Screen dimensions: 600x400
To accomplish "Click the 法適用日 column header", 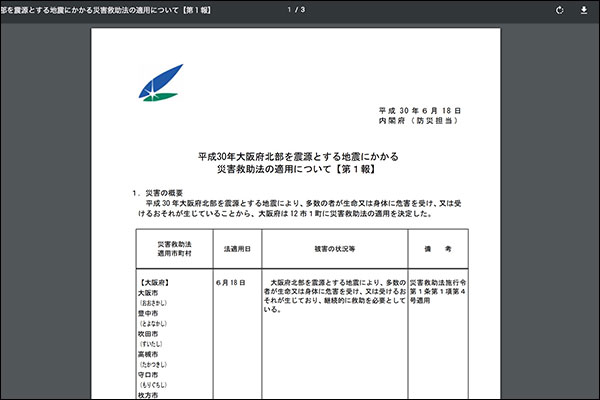I will pyautogui.click(x=236, y=245).
